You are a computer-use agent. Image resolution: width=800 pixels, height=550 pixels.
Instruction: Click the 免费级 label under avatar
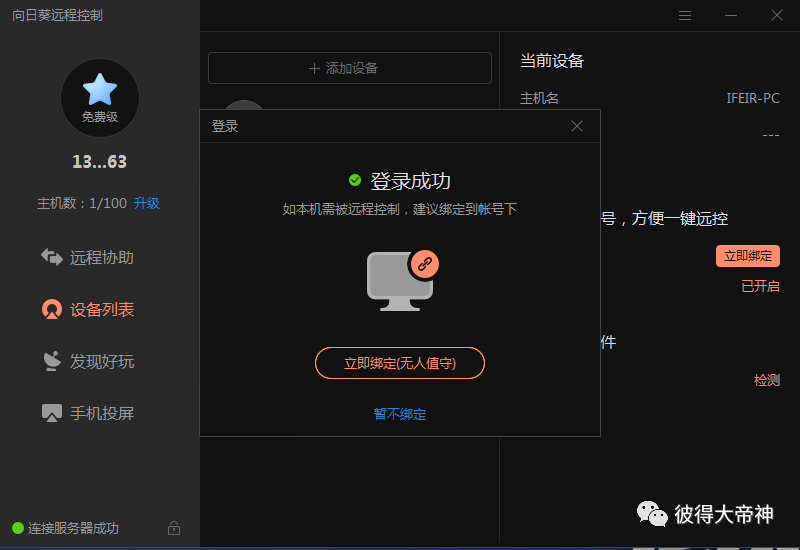point(100,117)
